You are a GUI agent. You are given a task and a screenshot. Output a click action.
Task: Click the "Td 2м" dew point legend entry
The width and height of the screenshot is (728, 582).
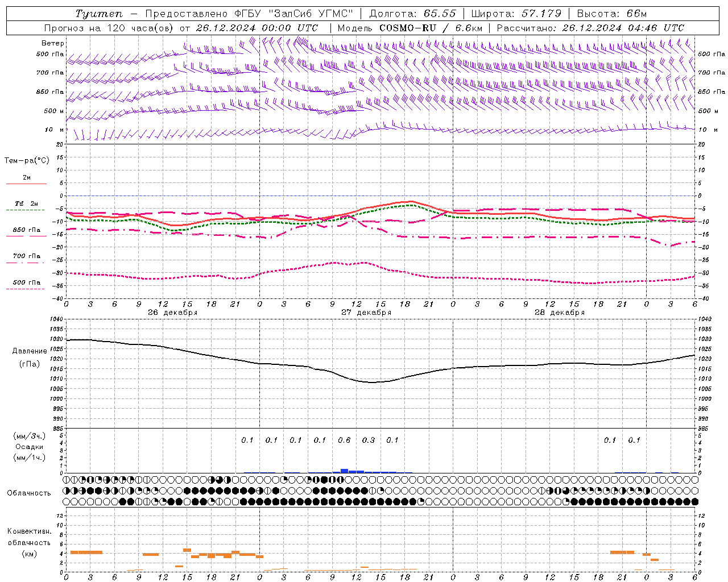(27, 203)
